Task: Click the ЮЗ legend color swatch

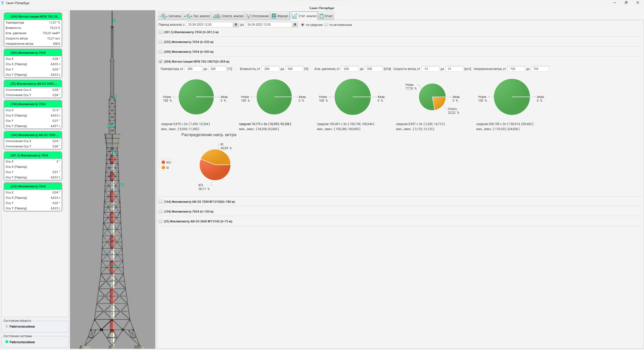Action: coord(163,163)
